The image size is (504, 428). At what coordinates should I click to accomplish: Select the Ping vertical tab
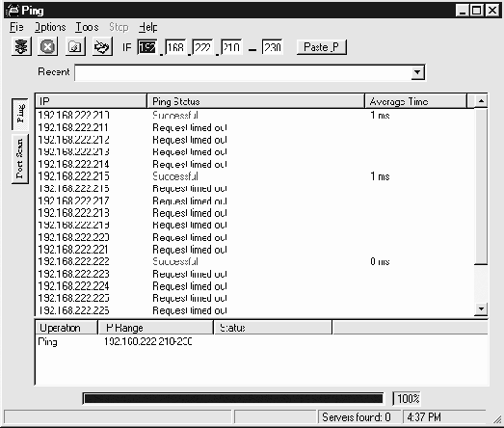tap(20, 114)
